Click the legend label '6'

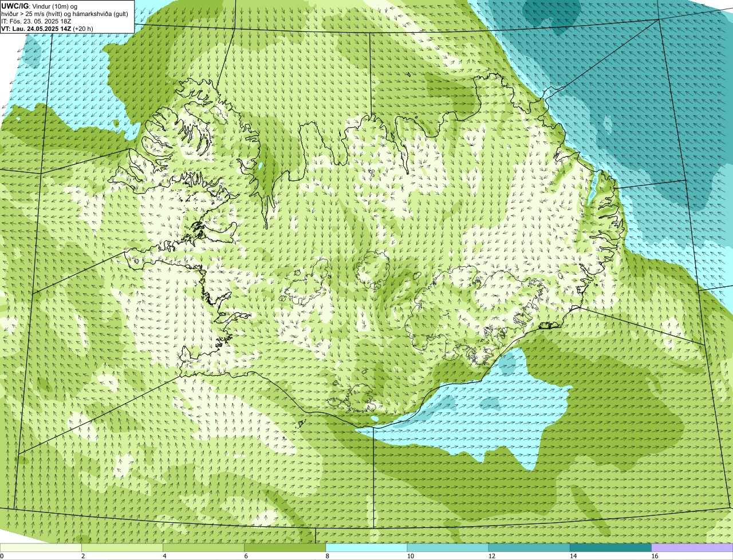246,556
